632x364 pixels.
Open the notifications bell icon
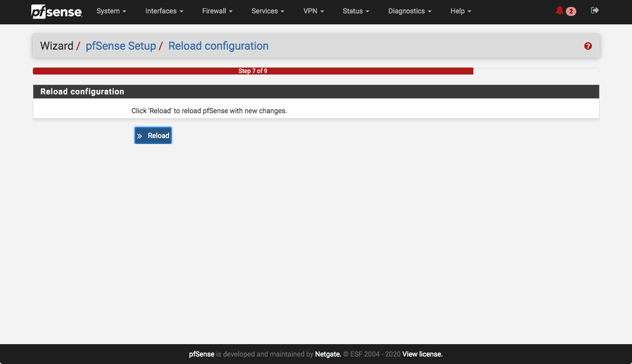pyautogui.click(x=560, y=11)
